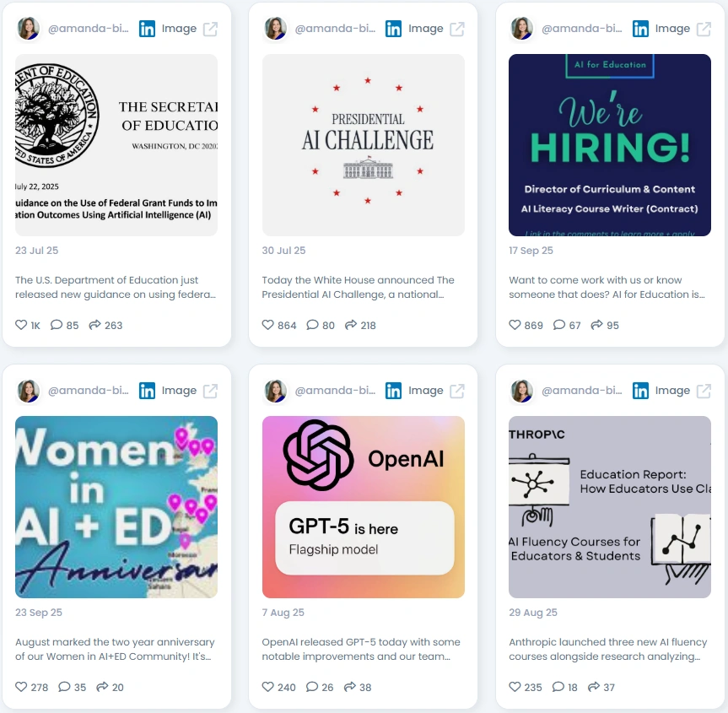Image resolution: width=728 pixels, height=713 pixels.
Task: Open external link on Department of Education post
Action: 210,29
